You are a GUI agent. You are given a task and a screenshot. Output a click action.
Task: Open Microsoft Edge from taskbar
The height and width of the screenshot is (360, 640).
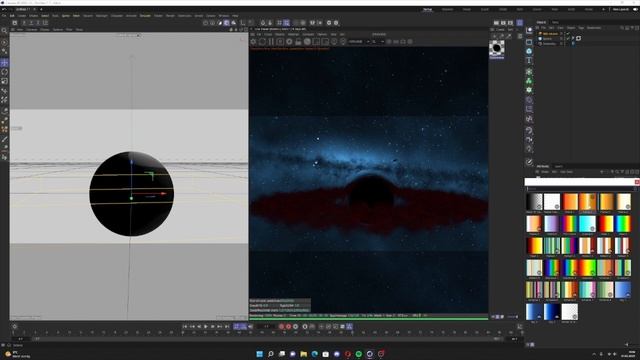(314, 354)
